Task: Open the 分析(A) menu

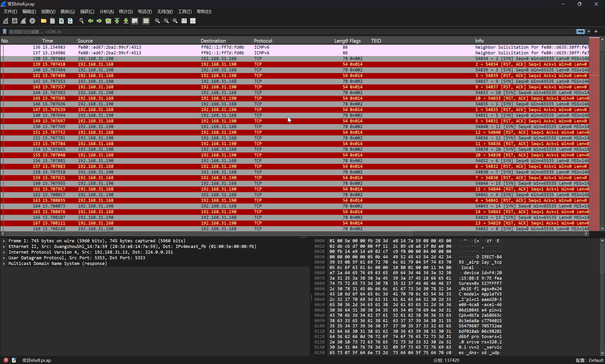Action: pos(107,12)
